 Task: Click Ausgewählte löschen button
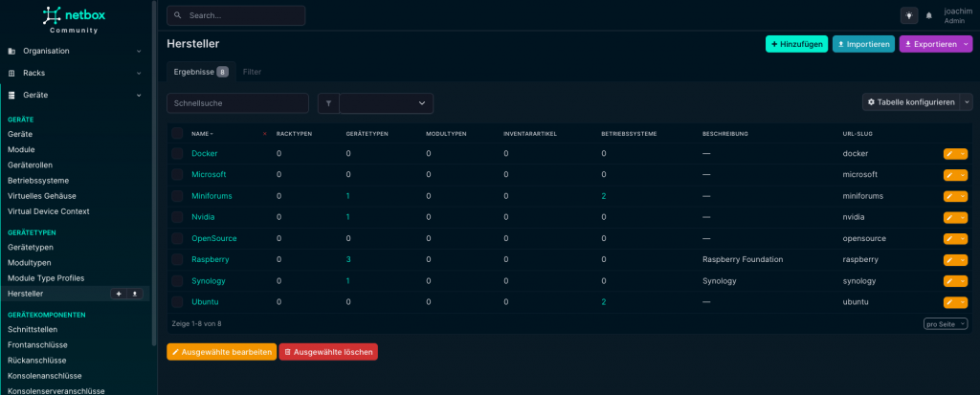[328, 352]
